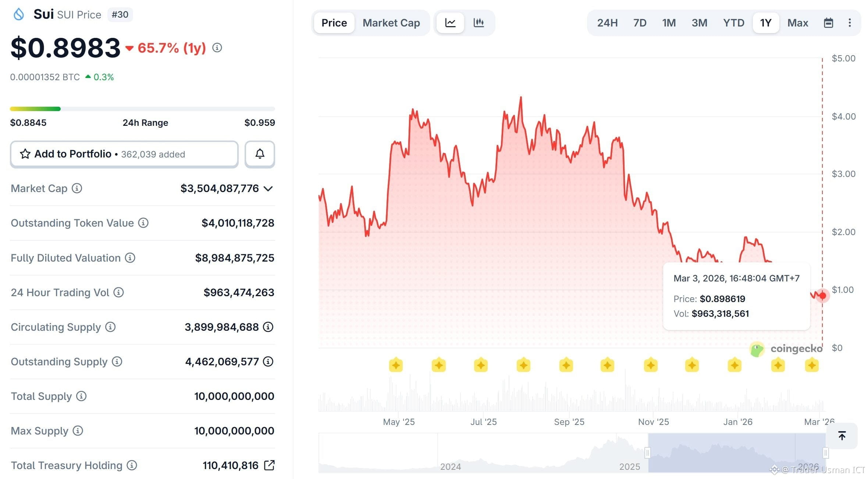Image resolution: width=868 pixels, height=479 pixels.
Task: Select the 3M time range
Action: click(x=700, y=23)
